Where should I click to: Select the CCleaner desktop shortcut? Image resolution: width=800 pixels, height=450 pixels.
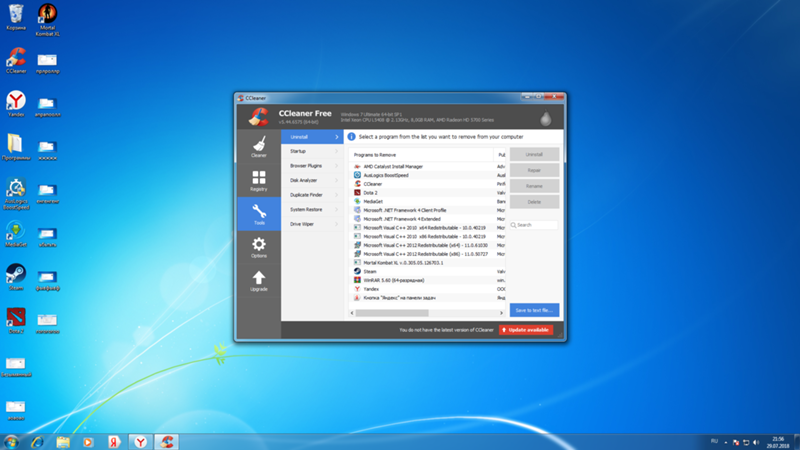tap(16, 61)
